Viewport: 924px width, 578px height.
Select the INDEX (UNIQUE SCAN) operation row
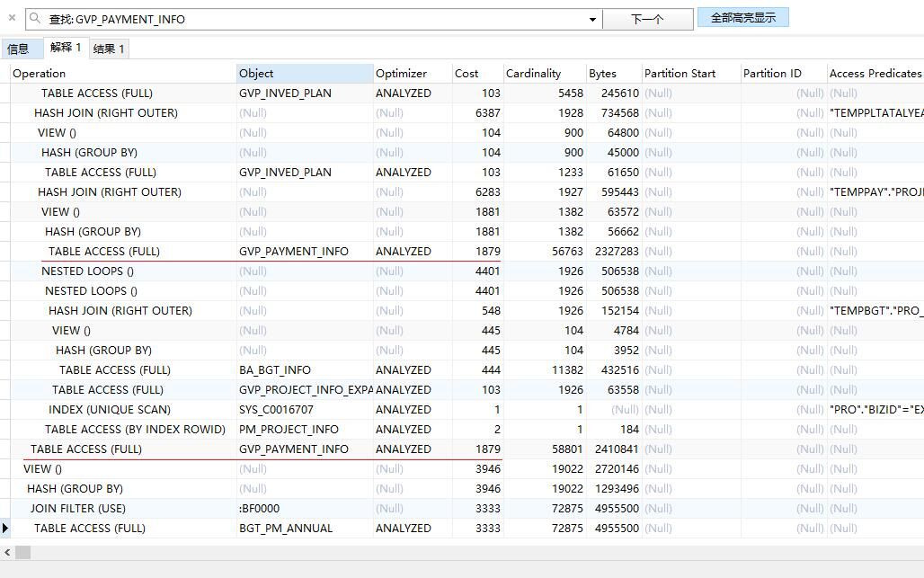tap(109, 410)
